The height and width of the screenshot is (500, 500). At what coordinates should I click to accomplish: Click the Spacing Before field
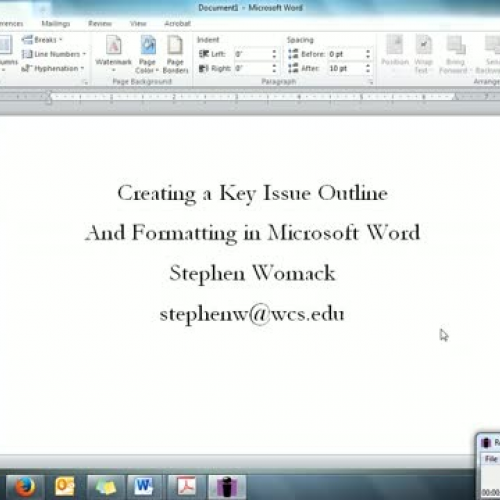pos(346,54)
